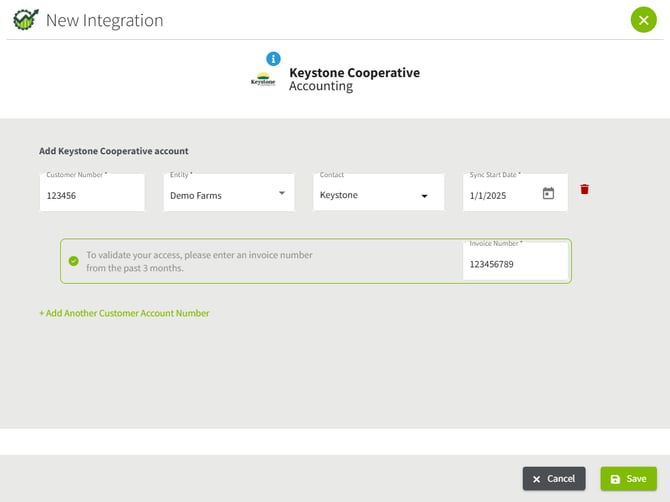
Task: Delete the account row with trash icon
Action: (585, 189)
